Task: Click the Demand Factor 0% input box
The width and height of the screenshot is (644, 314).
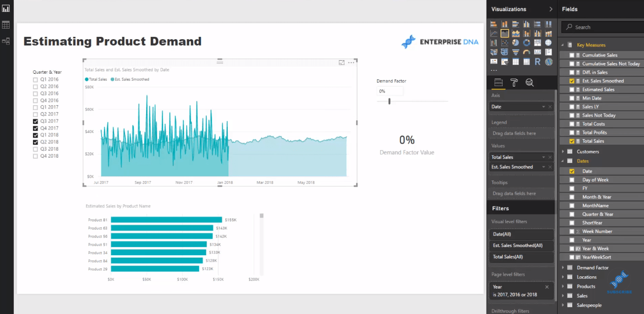Action: 390,91
